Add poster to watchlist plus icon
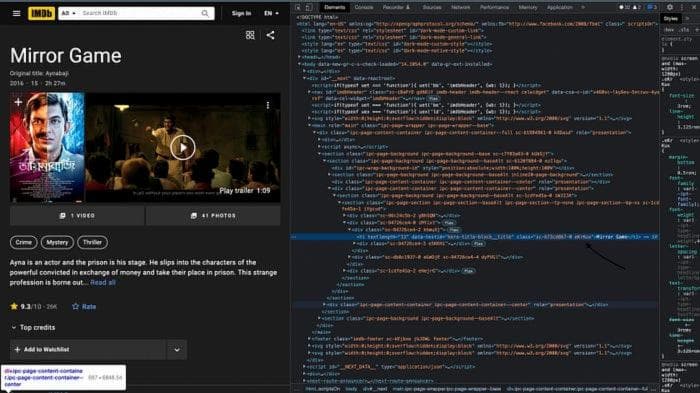The height and width of the screenshot is (393, 700). click(x=18, y=102)
